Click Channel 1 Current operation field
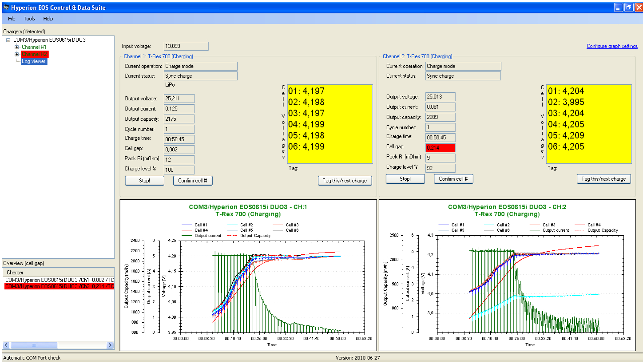 [x=200, y=66]
